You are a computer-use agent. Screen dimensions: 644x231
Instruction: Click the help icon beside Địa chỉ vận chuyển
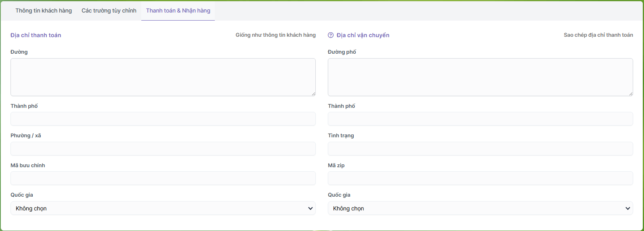click(331, 36)
